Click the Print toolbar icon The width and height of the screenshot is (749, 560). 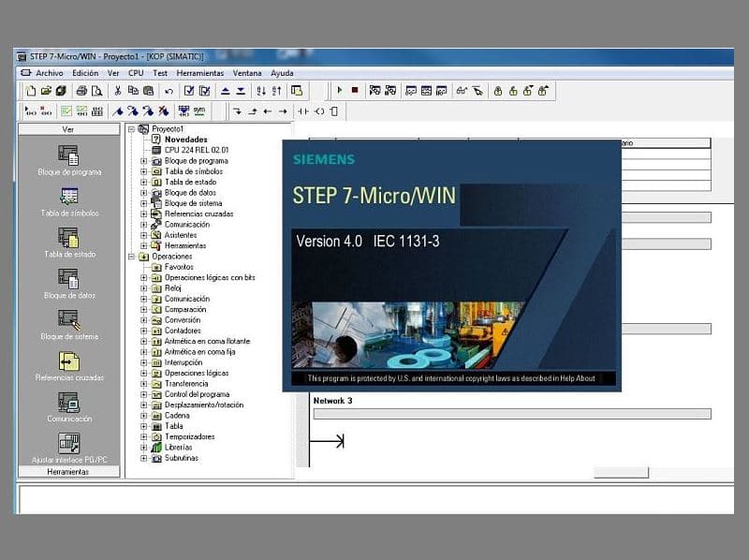point(82,90)
